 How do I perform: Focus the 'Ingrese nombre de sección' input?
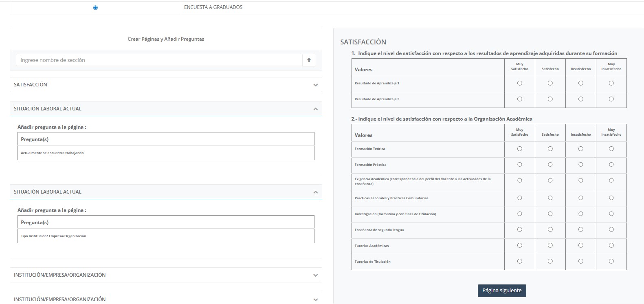pos(159,60)
